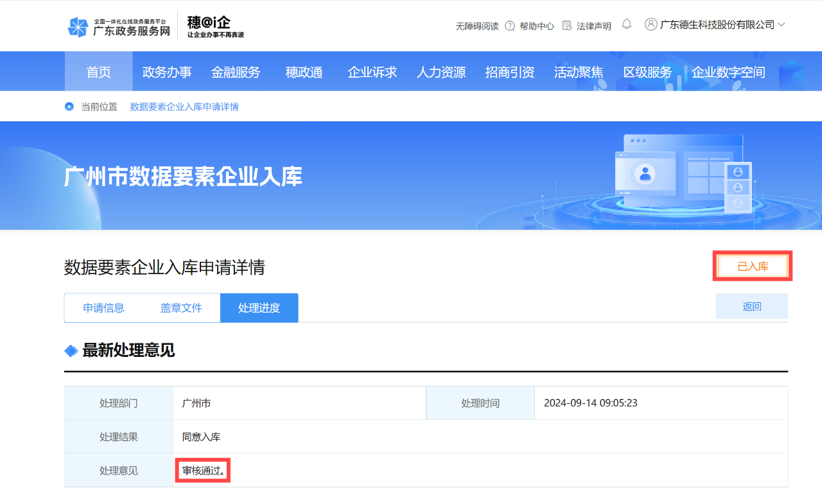Switch to the 盖章文件 tab
822x504 pixels.
[181, 308]
